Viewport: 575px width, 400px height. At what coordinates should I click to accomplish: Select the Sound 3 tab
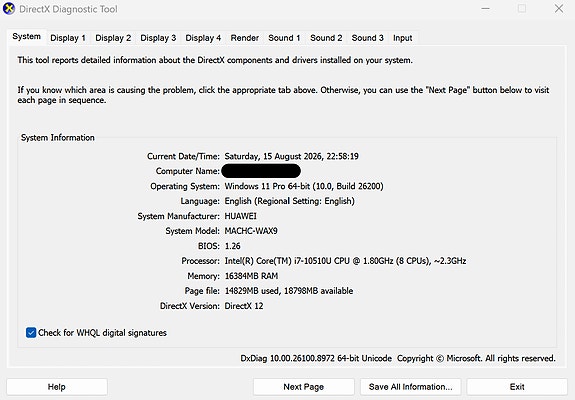[x=367, y=38]
